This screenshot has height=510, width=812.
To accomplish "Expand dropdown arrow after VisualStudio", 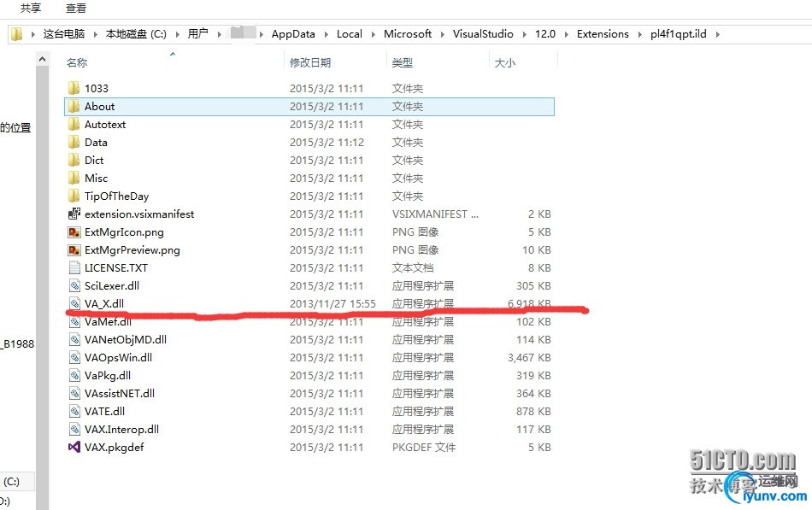I will (x=525, y=34).
